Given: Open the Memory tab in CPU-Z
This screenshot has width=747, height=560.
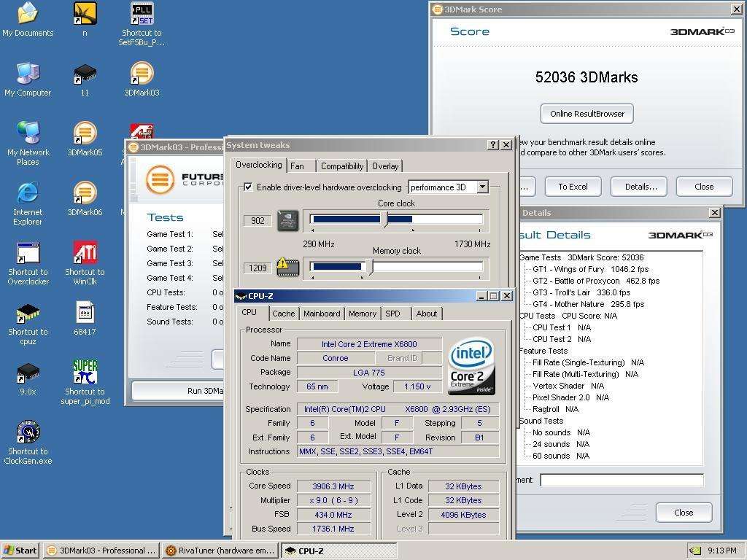Looking at the screenshot, I should click(363, 314).
